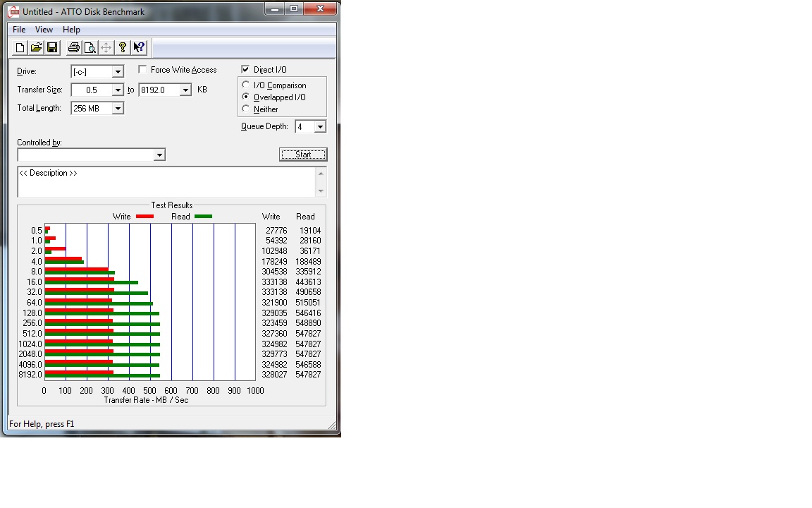
Task: Open the File menu
Action: click(19, 30)
